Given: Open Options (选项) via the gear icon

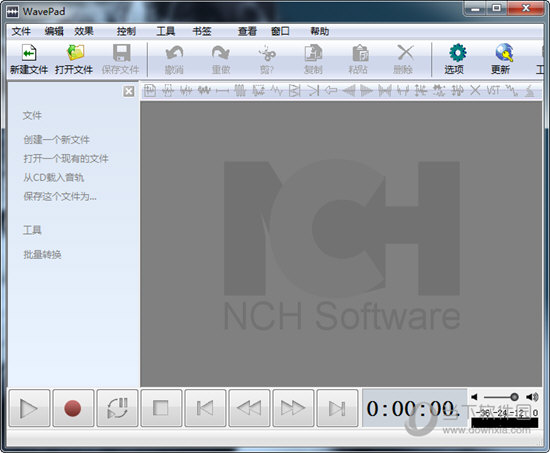Looking at the screenshot, I should point(457,53).
